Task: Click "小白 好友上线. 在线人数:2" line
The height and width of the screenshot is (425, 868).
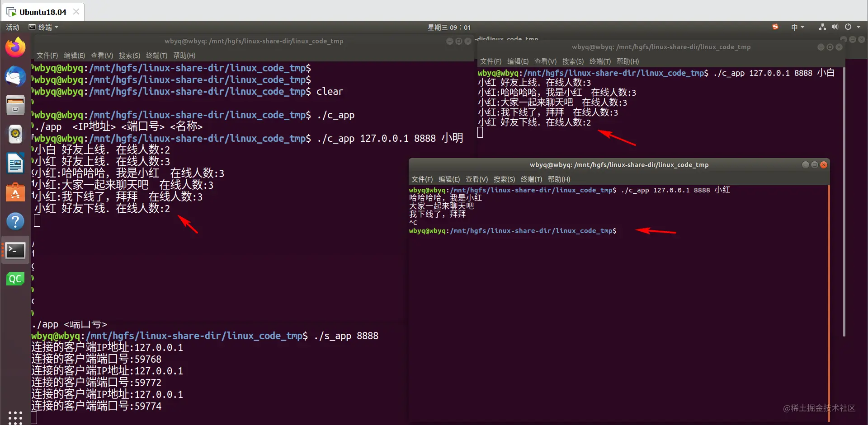Action: 102,150
